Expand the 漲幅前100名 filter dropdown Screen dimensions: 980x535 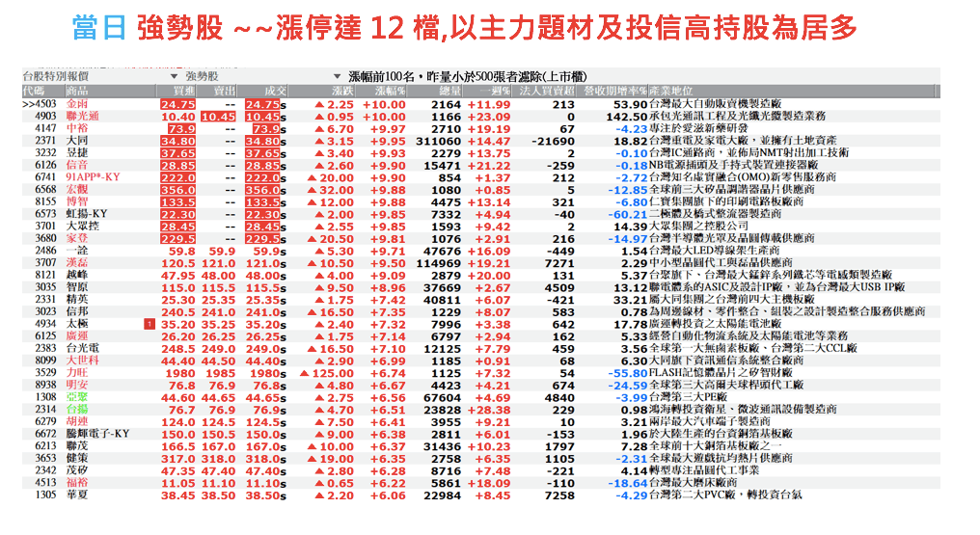click(x=337, y=75)
